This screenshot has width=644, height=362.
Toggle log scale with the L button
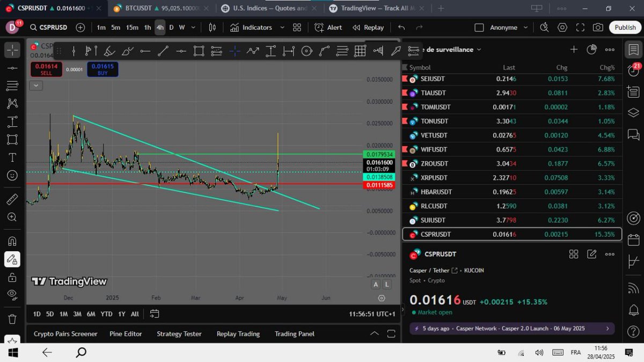click(x=387, y=285)
